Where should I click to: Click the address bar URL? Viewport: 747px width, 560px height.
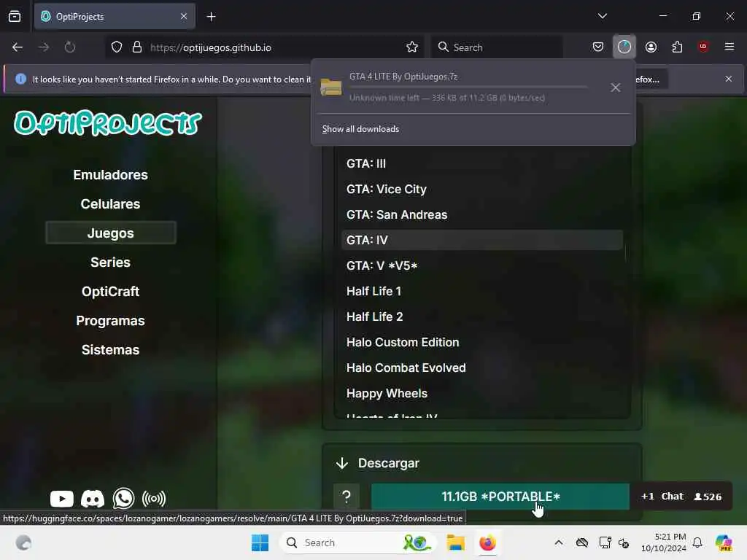tap(211, 47)
